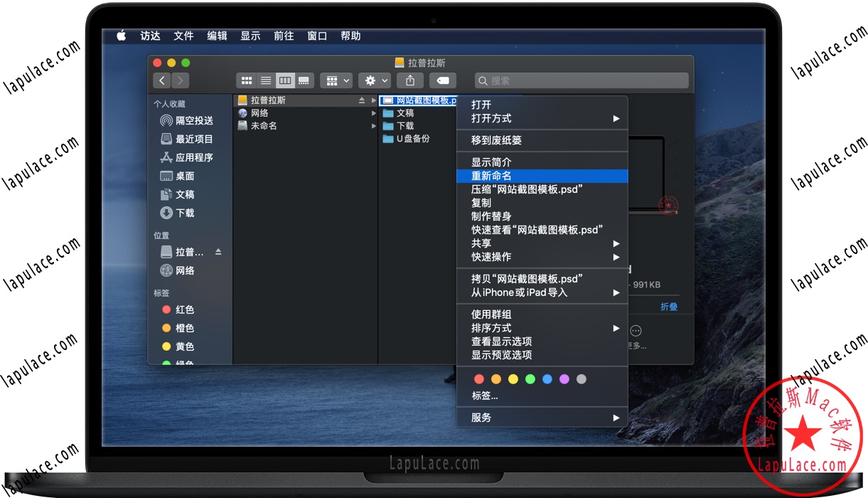The image size is (868, 498).
Task: Open the grouping dropdown in toolbar
Action: [336, 80]
